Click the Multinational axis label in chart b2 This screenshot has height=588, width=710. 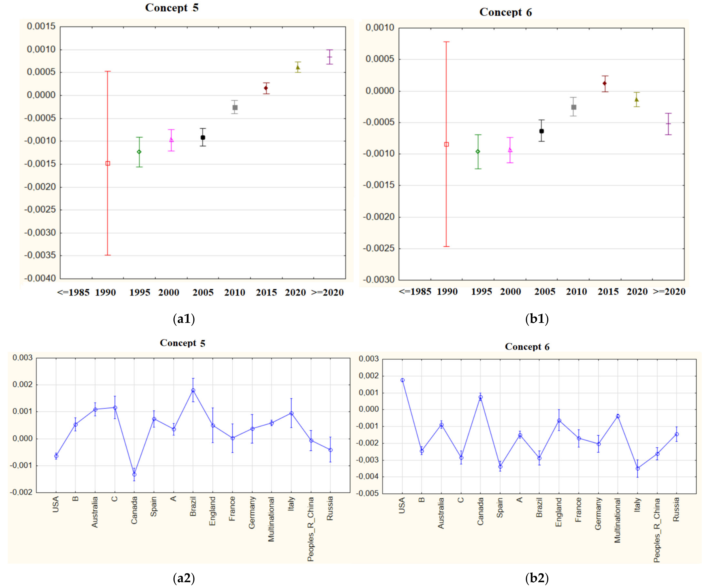(618, 521)
